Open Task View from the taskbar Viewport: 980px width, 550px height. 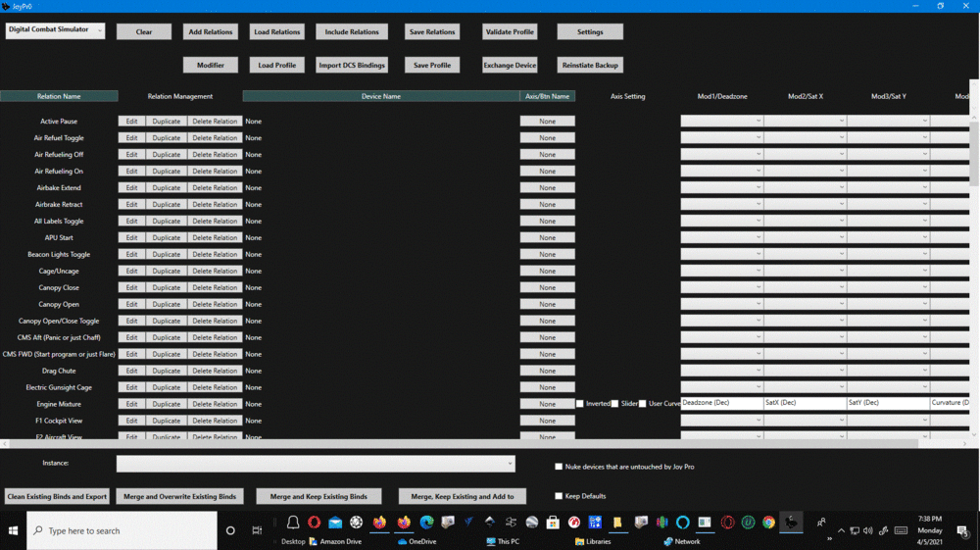(257, 530)
